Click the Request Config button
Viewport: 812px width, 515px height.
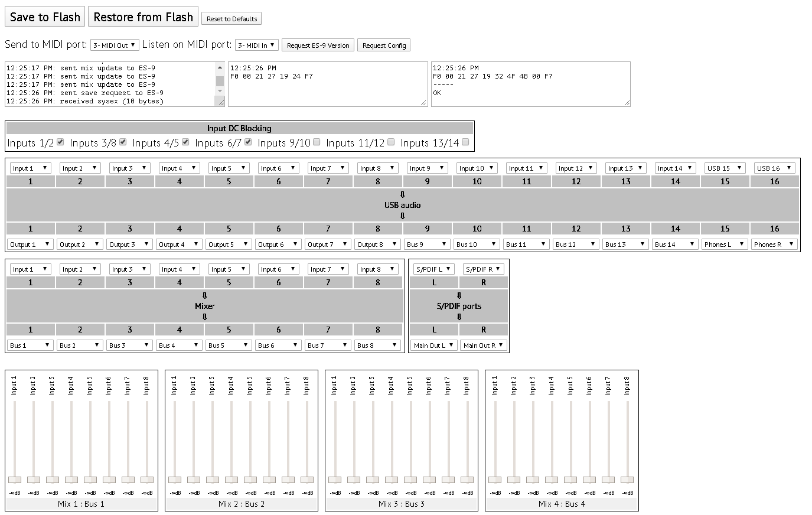pyautogui.click(x=384, y=45)
